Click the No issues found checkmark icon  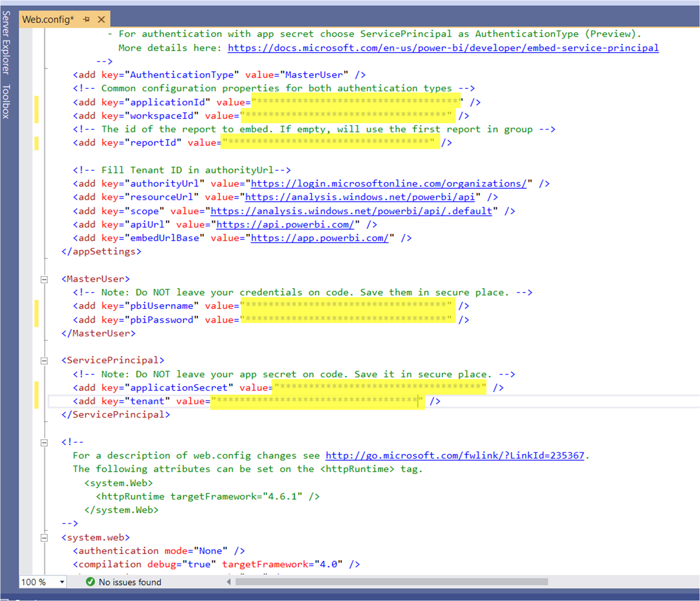pos(90,582)
